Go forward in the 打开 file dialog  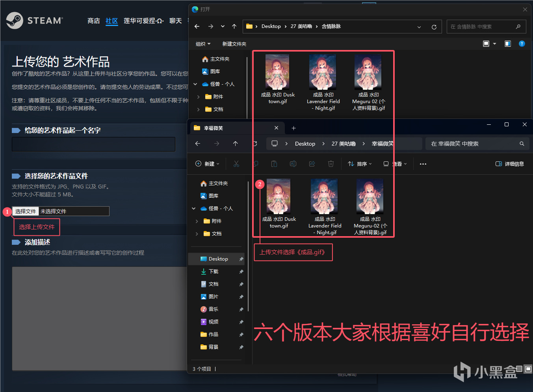click(211, 26)
